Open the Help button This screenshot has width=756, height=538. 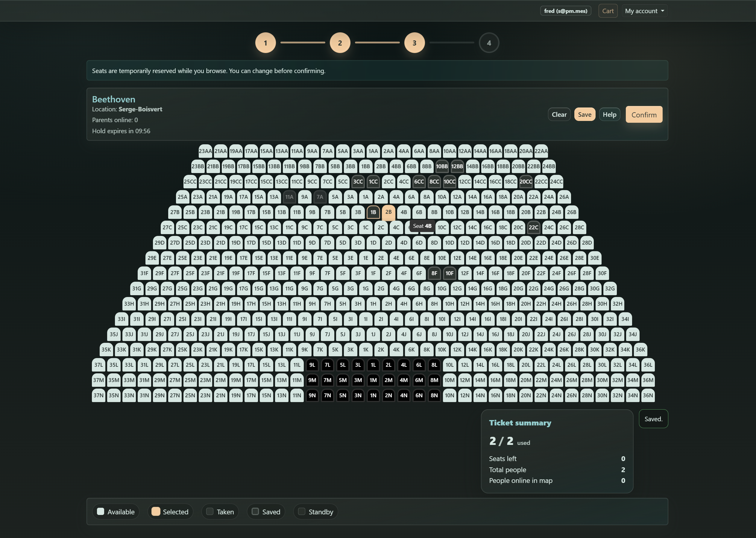click(x=609, y=115)
